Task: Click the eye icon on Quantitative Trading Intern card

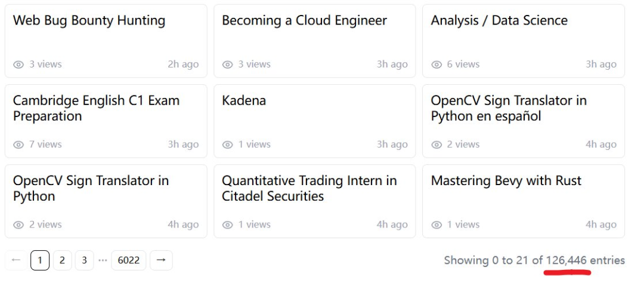Action: click(x=227, y=225)
